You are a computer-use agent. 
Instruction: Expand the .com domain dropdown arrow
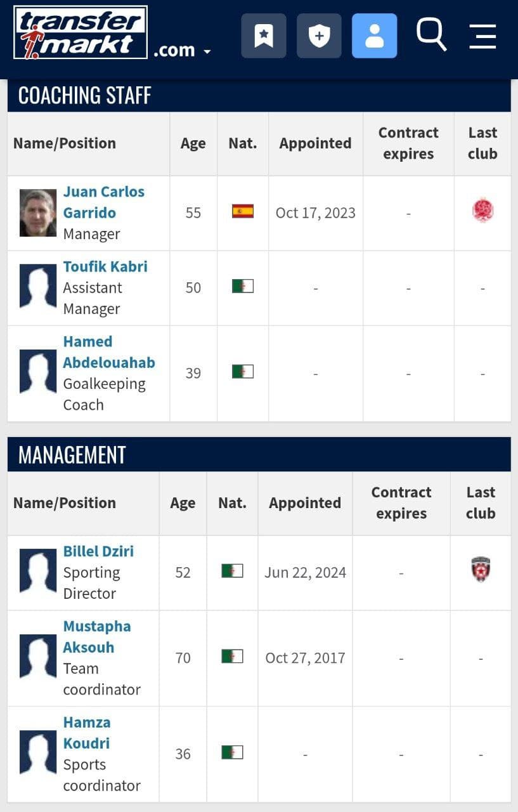coord(207,51)
